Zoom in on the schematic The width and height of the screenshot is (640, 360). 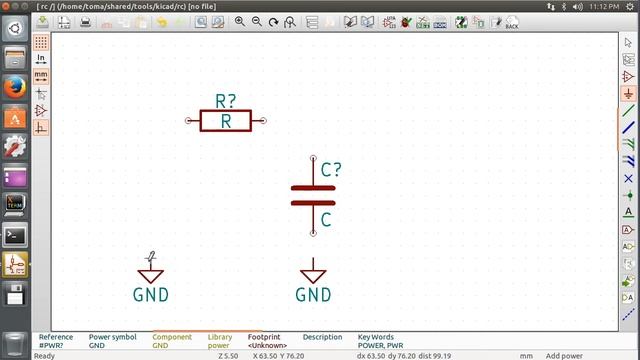pos(240,22)
